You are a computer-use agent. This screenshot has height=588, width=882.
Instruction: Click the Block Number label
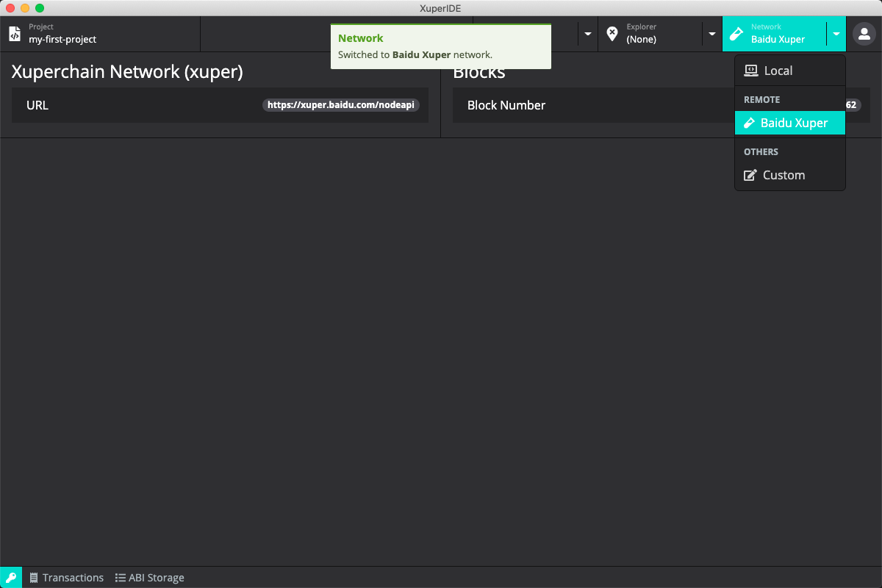pos(506,105)
